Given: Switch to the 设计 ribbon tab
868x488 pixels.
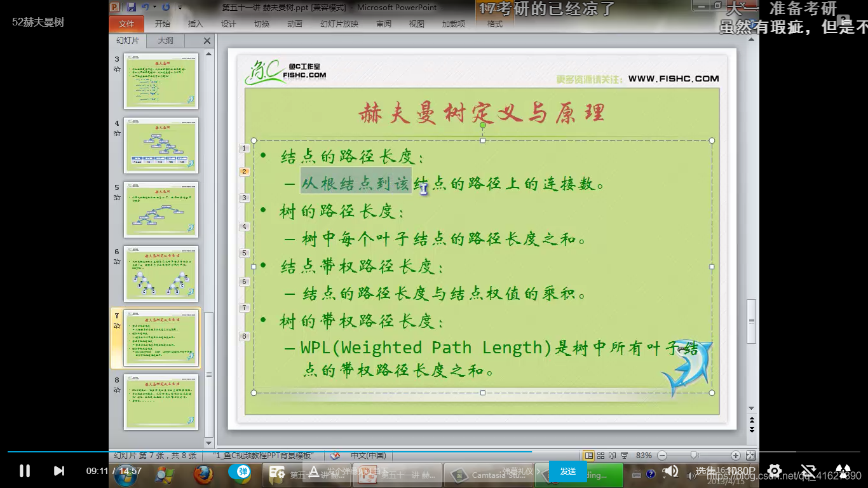Looking at the screenshot, I should click(x=229, y=24).
